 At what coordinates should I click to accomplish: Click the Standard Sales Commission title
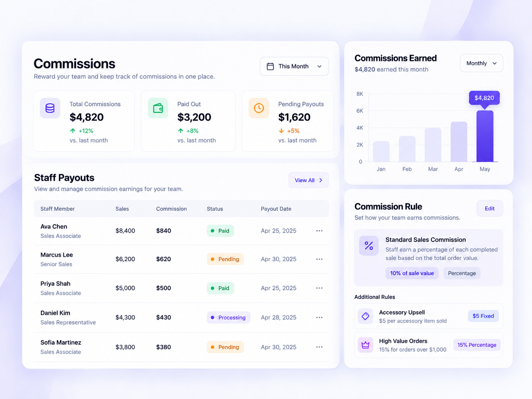[x=425, y=240]
